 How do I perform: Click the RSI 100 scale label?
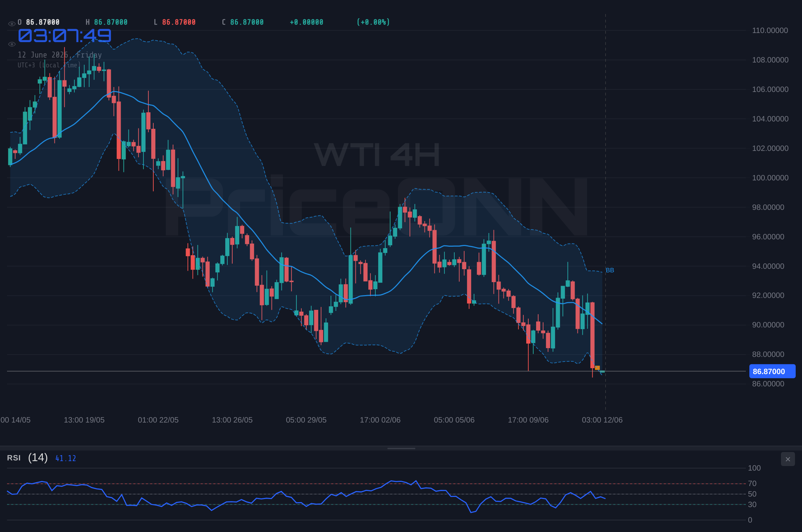[754, 468]
